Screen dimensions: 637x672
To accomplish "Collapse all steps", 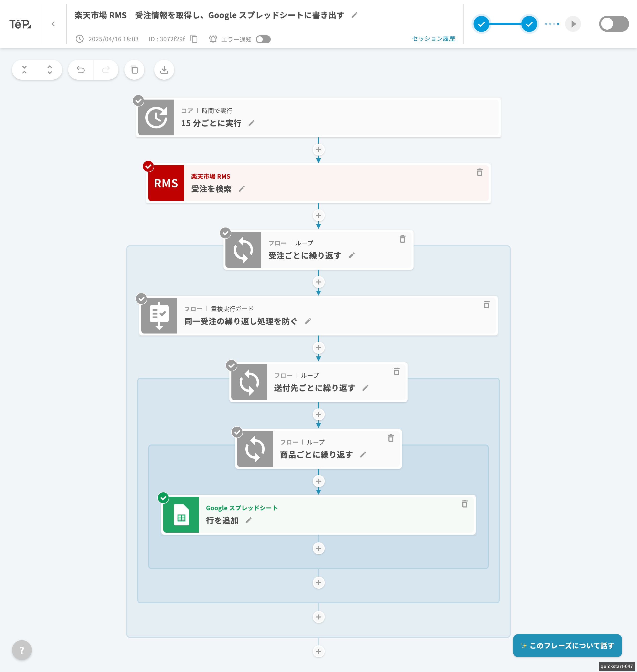I will coord(24,70).
